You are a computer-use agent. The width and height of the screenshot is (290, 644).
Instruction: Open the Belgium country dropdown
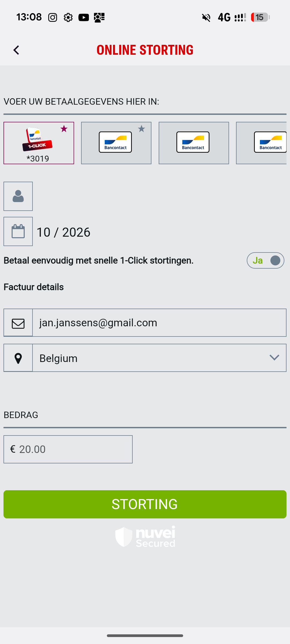[x=150, y=358]
